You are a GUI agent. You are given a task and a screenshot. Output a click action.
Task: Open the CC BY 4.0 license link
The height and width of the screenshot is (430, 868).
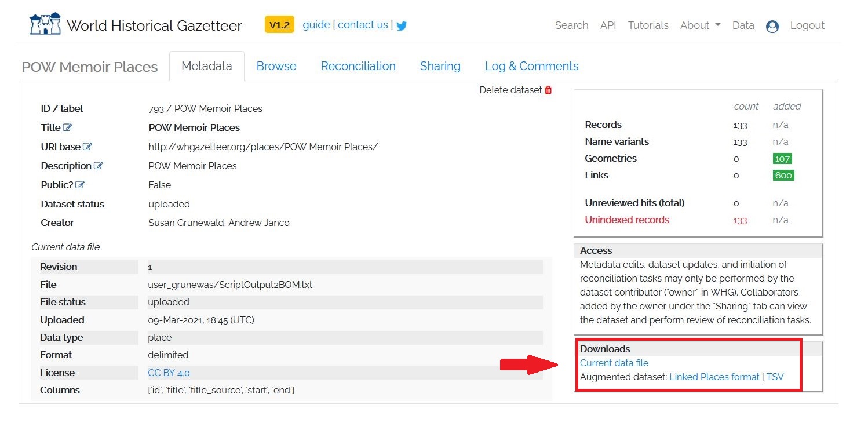tap(169, 373)
